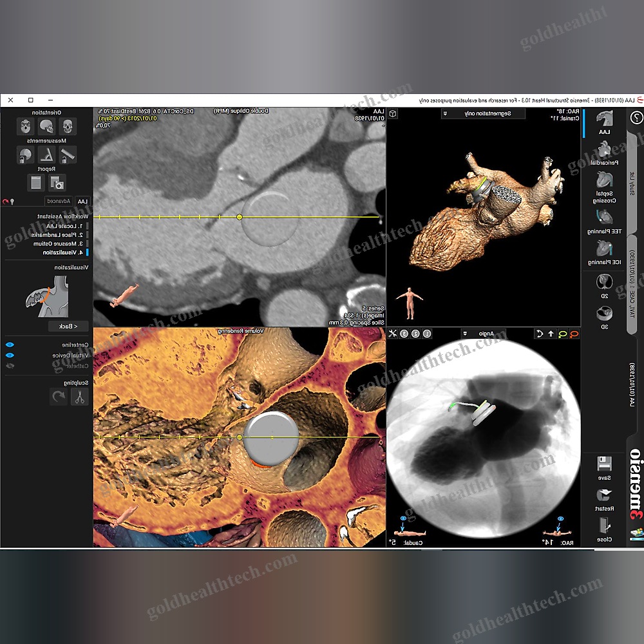Click the centerline point in Volume Rendering view

pos(240,437)
